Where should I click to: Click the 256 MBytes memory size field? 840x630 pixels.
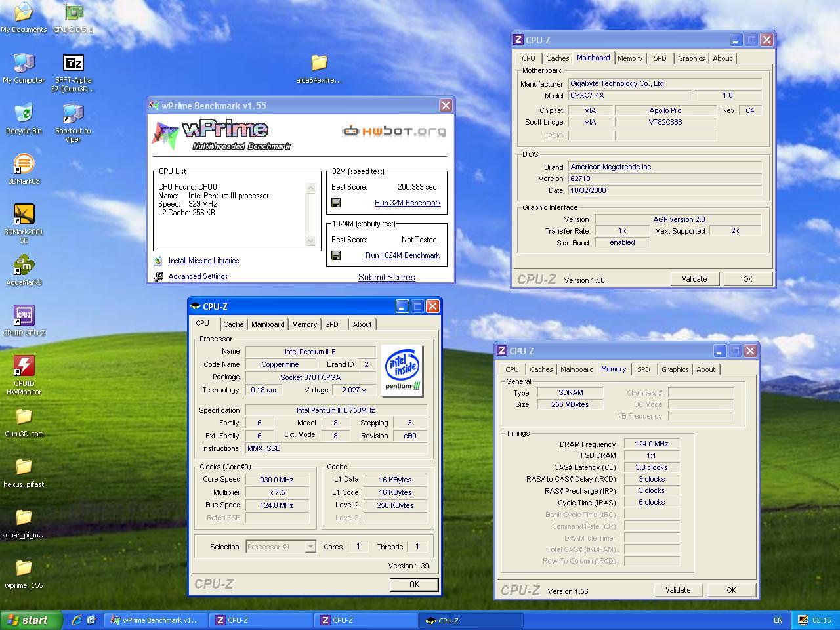[570, 404]
